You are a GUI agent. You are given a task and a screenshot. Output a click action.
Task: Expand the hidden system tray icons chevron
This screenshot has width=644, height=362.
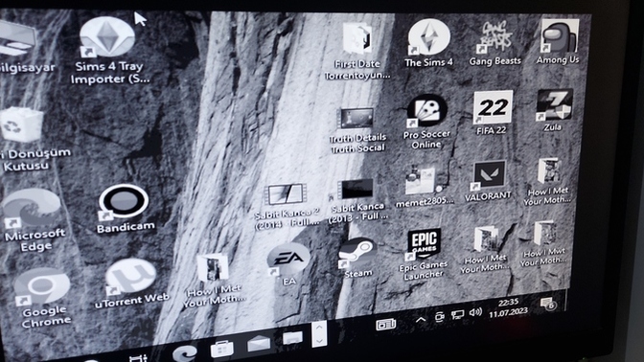pos(420,319)
